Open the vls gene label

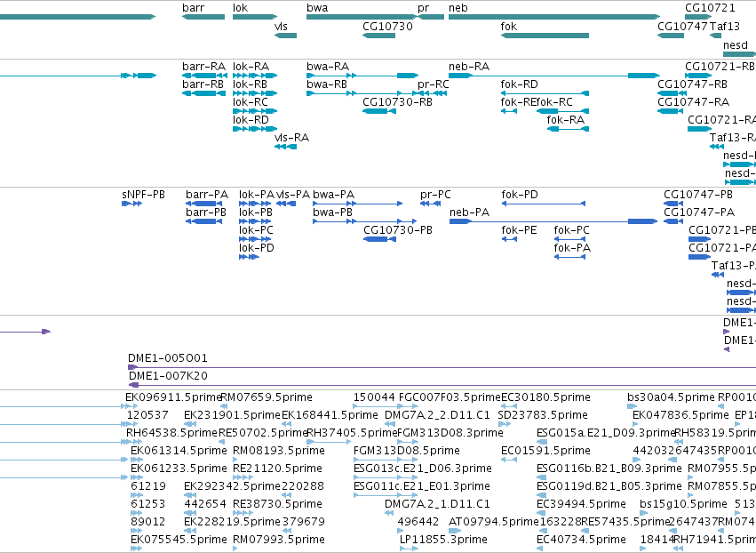point(281,26)
